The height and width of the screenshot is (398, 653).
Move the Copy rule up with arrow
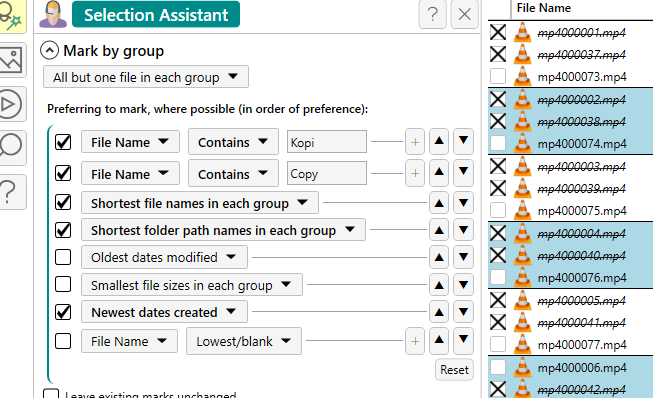pyautogui.click(x=439, y=172)
